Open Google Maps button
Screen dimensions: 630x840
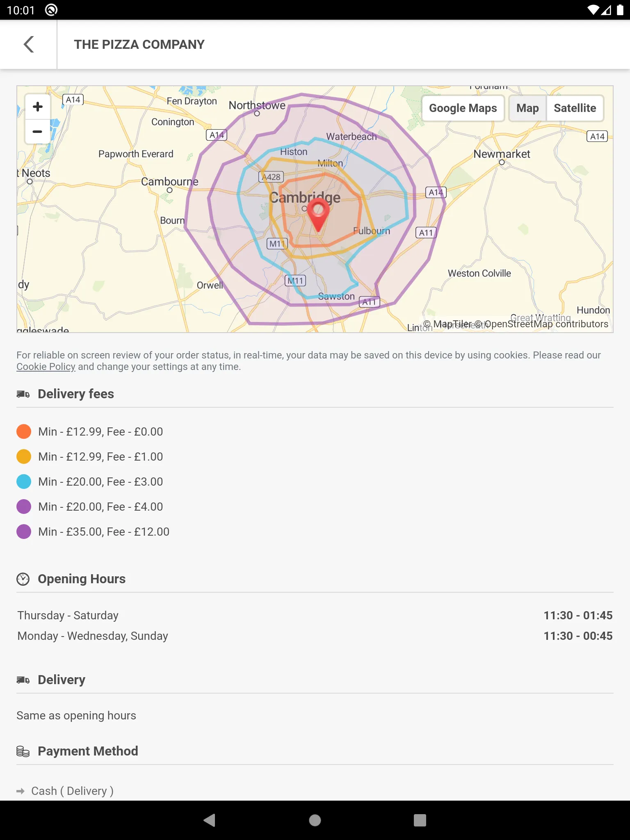point(463,108)
